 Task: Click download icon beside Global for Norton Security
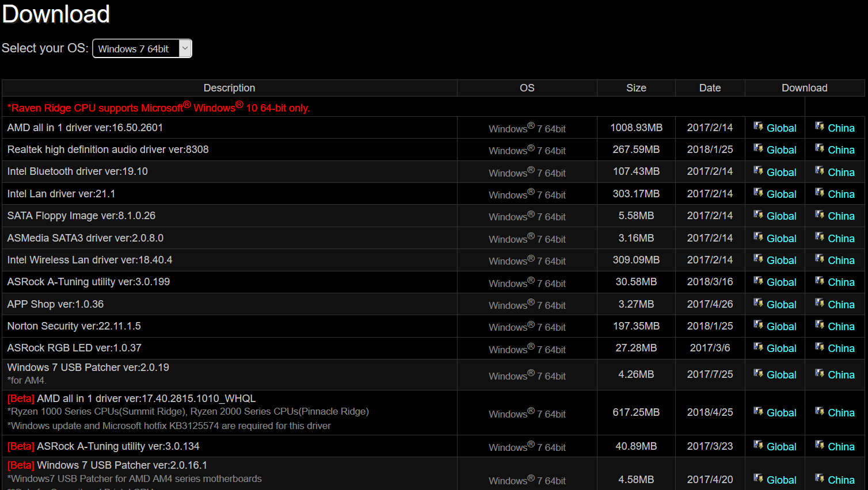pos(758,325)
